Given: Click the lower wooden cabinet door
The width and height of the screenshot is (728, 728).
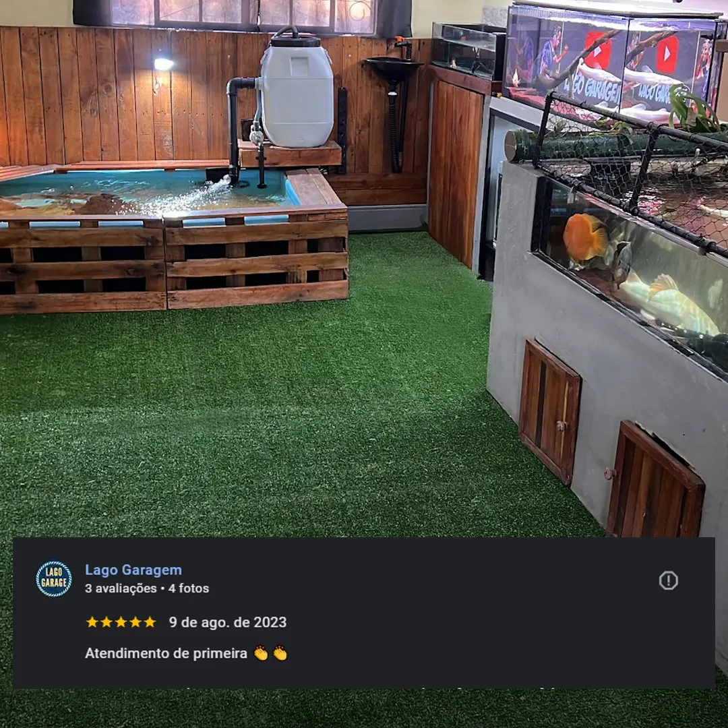Looking at the screenshot, I should 655,480.
